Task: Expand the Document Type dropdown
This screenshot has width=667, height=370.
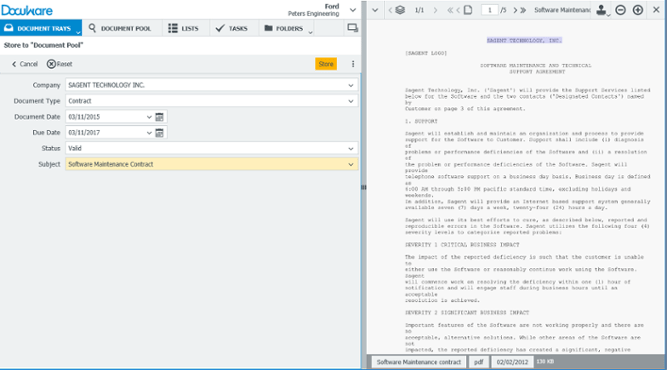Action: click(x=351, y=101)
